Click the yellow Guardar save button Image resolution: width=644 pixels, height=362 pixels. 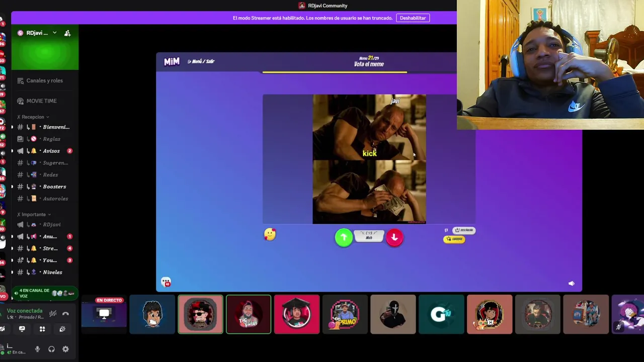[x=454, y=239]
